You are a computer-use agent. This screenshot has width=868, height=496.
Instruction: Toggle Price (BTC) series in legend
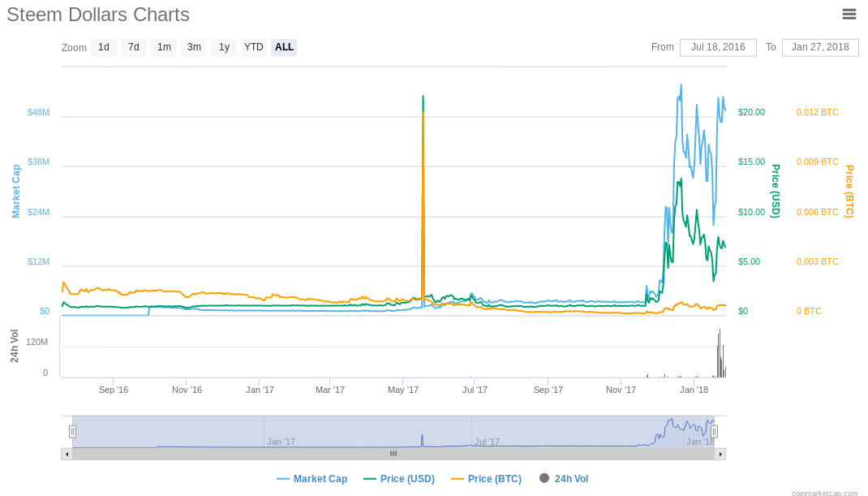(486, 479)
